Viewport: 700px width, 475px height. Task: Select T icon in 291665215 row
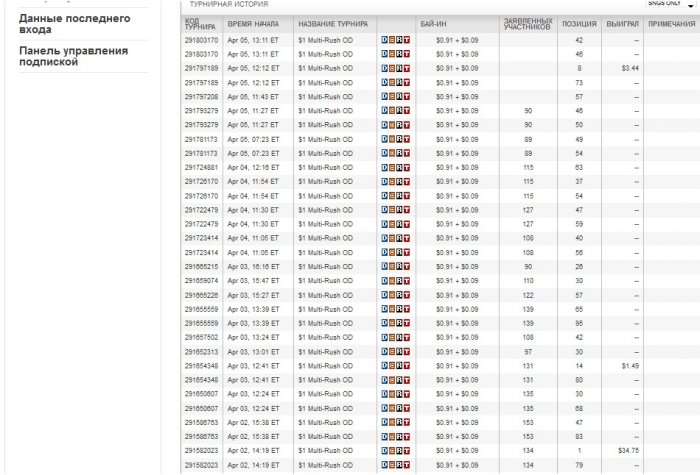(x=407, y=267)
